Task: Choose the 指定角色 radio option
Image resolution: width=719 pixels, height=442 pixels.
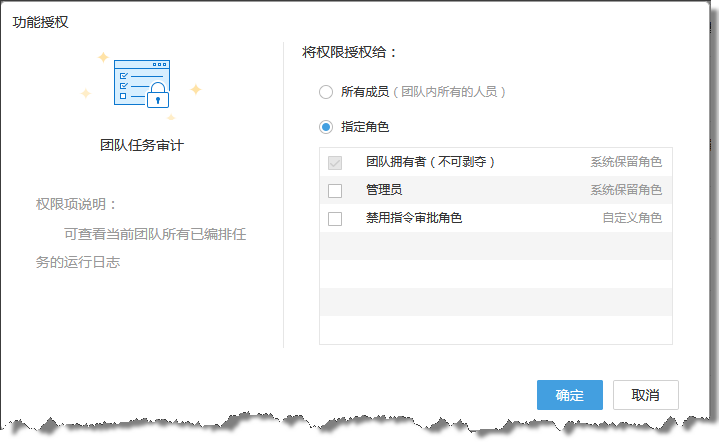Action: tap(325, 127)
